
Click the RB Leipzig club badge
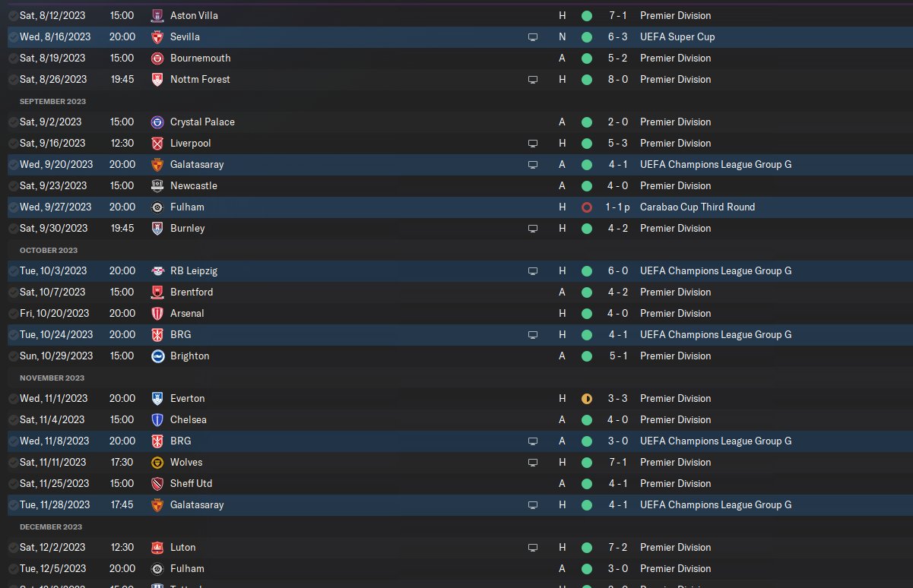coord(157,270)
